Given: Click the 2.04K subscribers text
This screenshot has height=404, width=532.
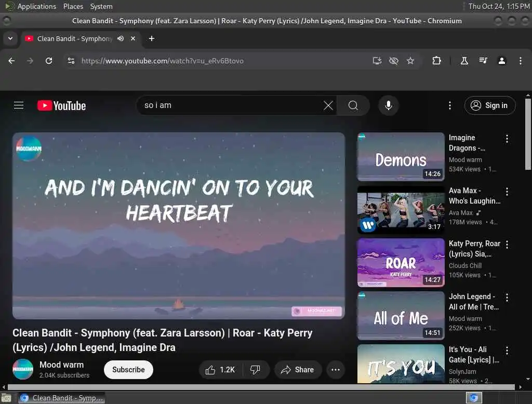Looking at the screenshot, I should click(x=64, y=375).
